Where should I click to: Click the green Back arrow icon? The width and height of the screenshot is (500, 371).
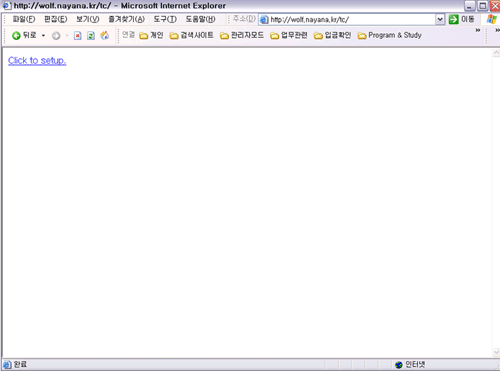[16, 35]
